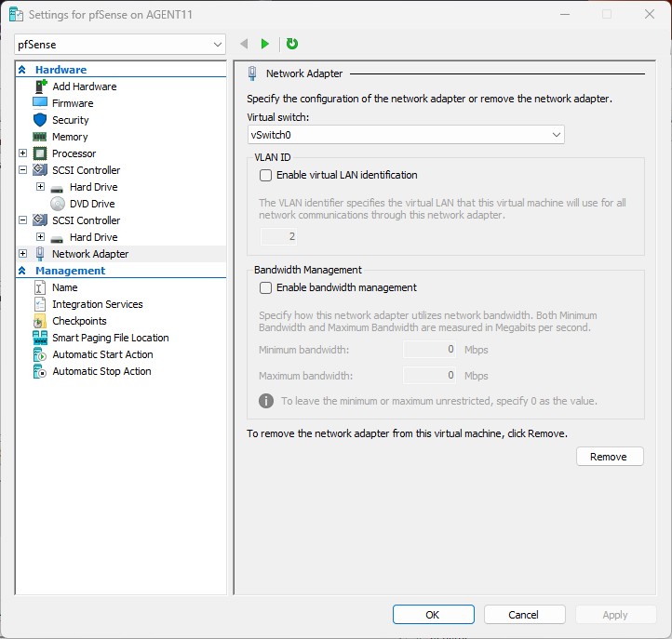The width and height of the screenshot is (672, 639).
Task: Click the Checkpoints icon
Action: 39,321
